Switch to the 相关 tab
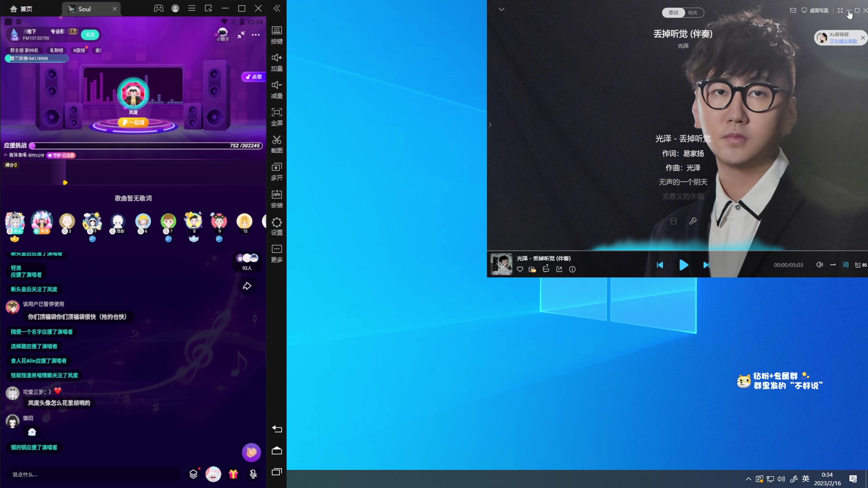The height and width of the screenshot is (488, 868). click(693, 13)
